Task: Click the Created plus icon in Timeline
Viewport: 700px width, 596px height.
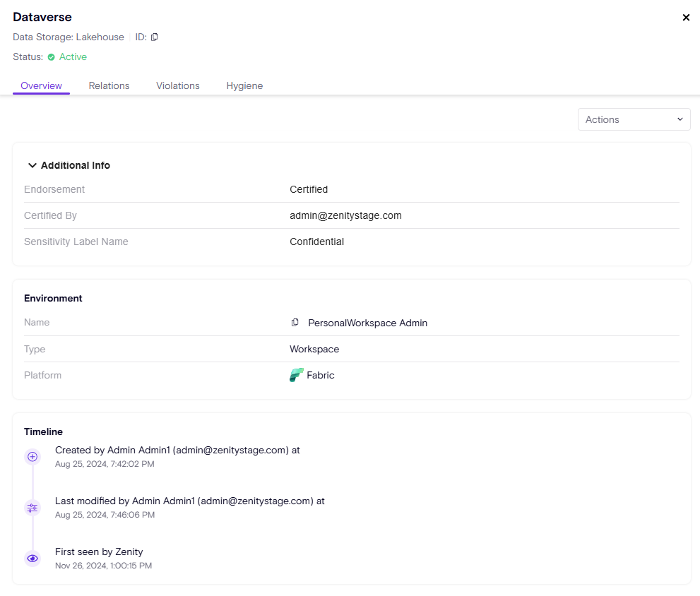Action: click(32, 457)
